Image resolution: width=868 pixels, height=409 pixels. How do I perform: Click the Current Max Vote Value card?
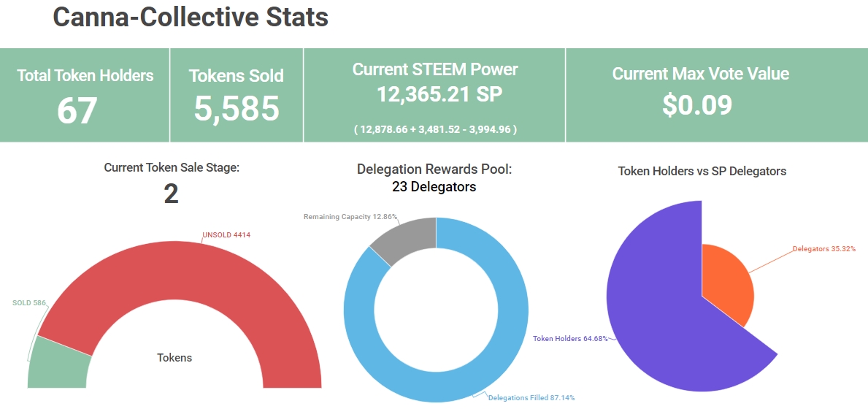pos(700,95)
